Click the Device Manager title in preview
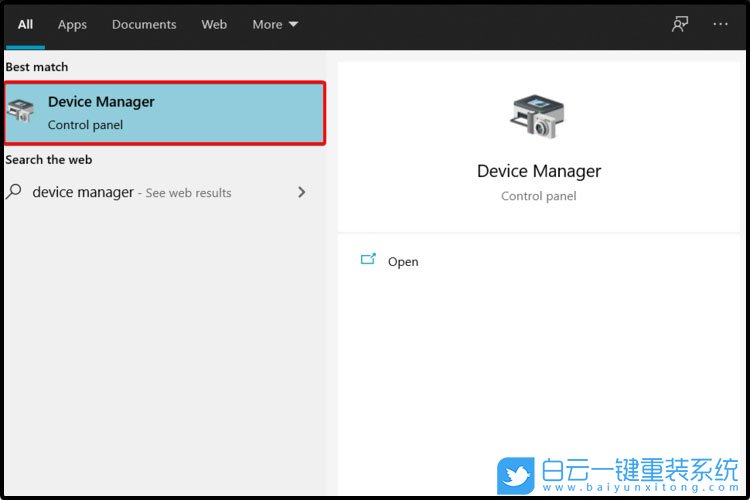 pos(539,171)
